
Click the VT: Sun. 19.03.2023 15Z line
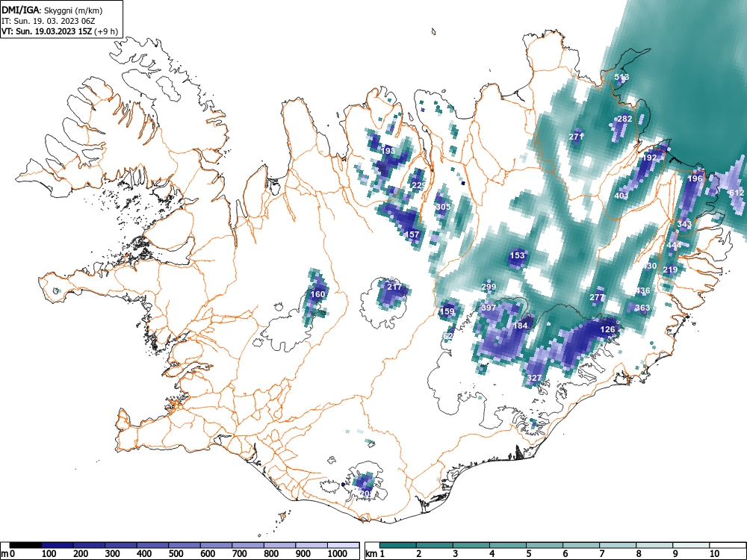[60, 31]
